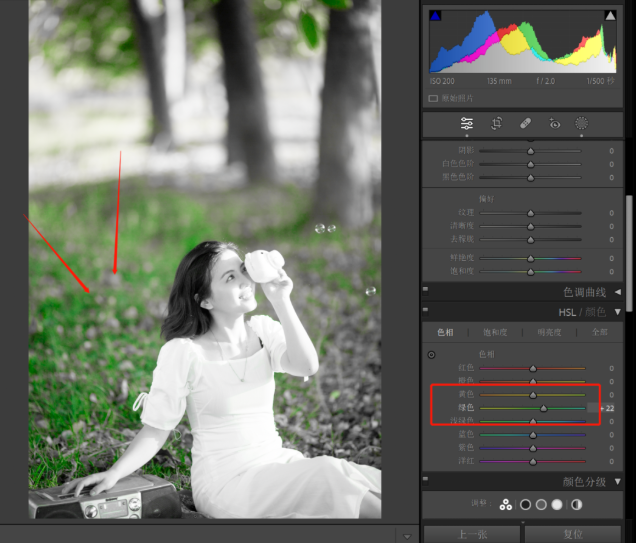The width and height of the screenshot is (636, 543).
Task: Toggle highlight clipping indicator in histogram
Action: click(610, 16)
